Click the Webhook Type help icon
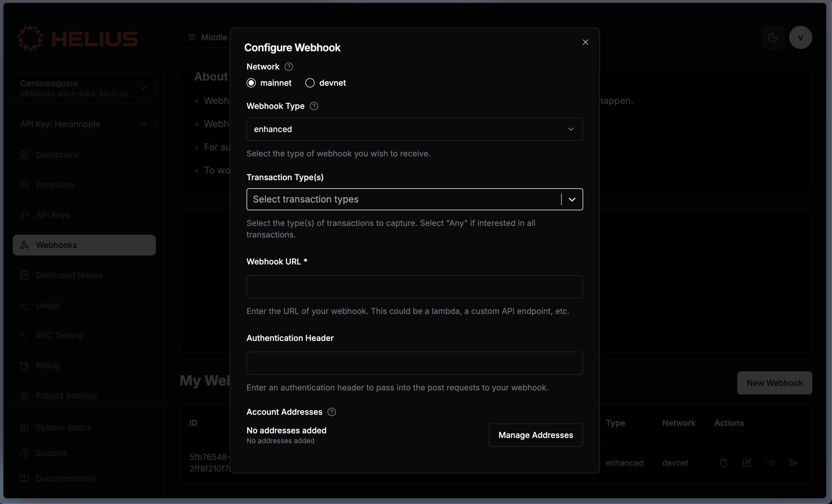832x504 pixels. coord(314,106)
